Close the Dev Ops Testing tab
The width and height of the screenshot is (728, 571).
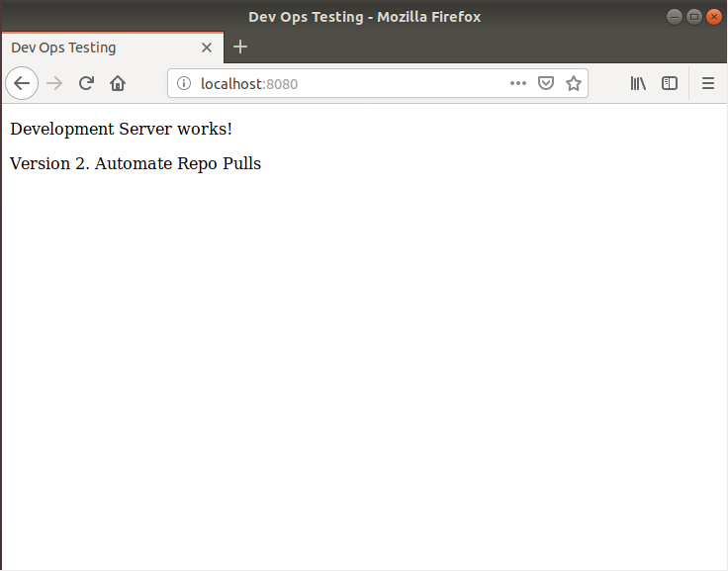(207, 48)
